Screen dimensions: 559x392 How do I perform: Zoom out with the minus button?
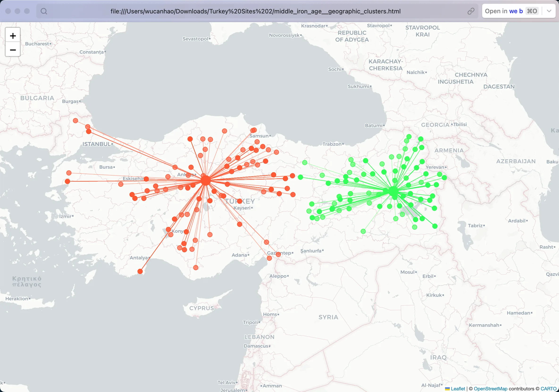pyautogui.click(x=13, y=50)
